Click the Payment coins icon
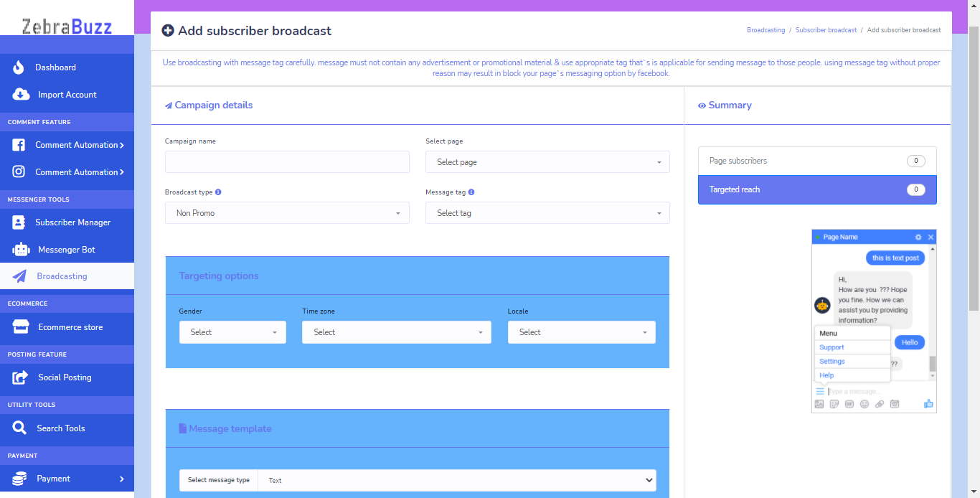980x498 pixels. (20, 479)
